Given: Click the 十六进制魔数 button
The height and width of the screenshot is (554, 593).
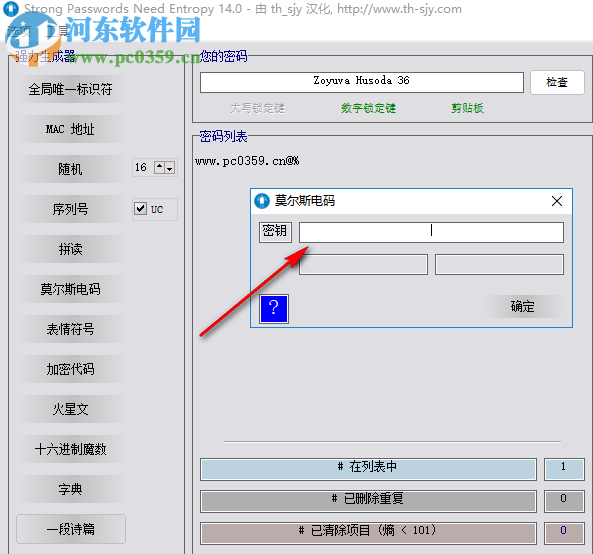Looking at the screenshot, I should (71, 449).
